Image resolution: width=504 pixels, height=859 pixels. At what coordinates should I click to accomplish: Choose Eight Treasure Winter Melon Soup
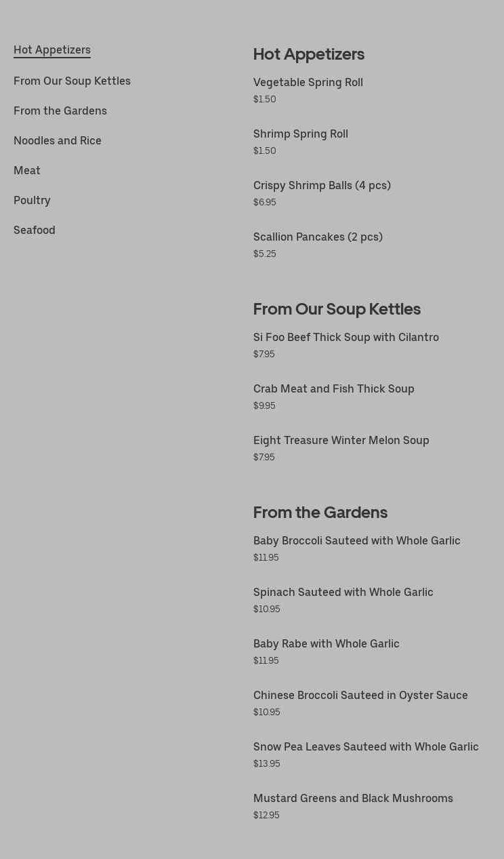coord(341,440)
